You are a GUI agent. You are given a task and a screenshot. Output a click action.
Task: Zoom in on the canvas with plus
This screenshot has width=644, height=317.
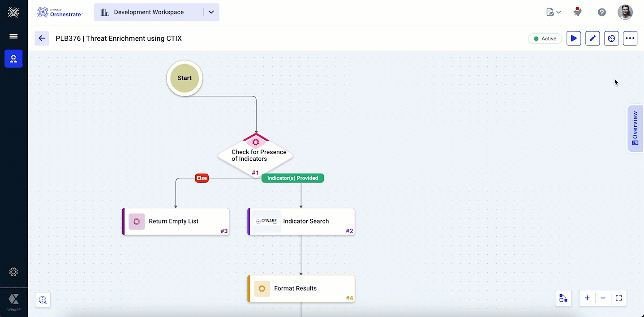(587, 298)
